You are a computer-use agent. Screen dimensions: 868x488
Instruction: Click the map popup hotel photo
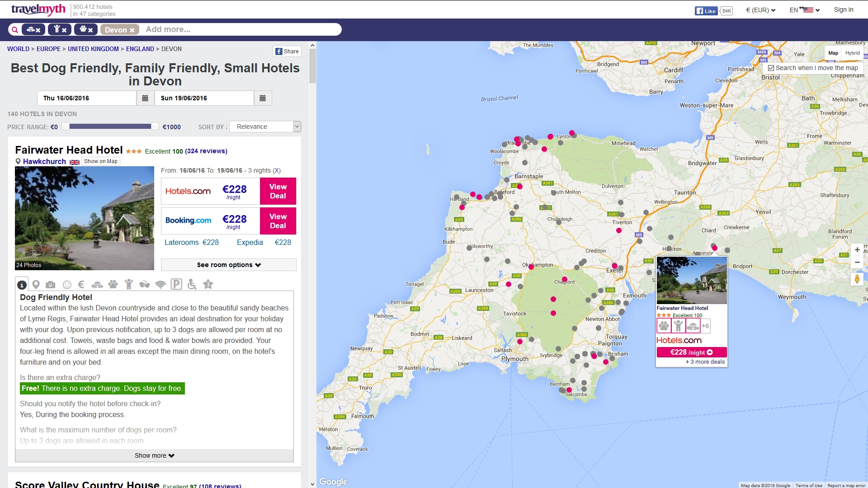tap(692, 280)
